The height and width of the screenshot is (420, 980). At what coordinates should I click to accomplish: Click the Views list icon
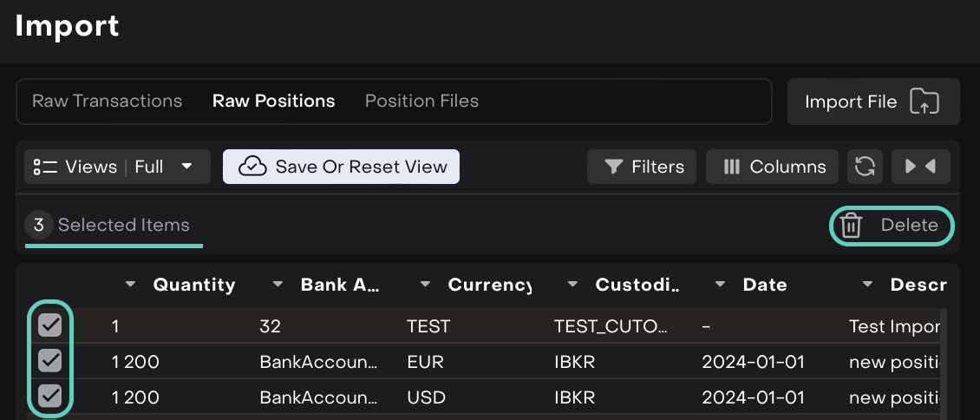coord(45,167)
